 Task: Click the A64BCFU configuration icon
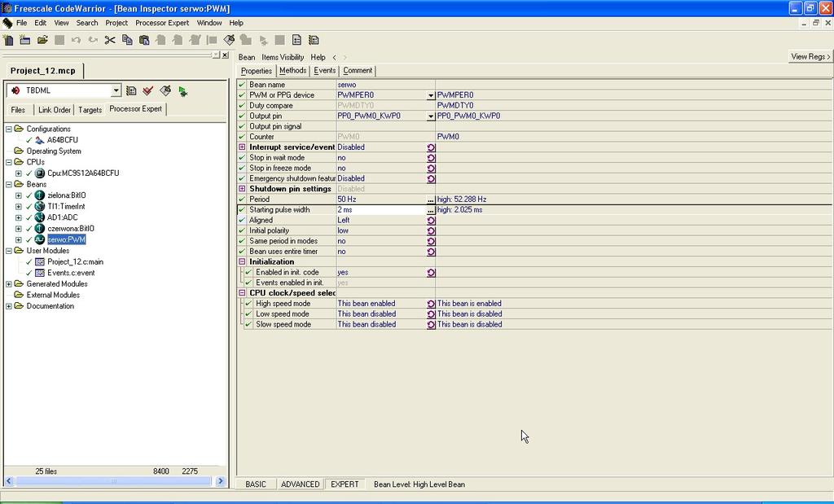click(x=40, y=140)
